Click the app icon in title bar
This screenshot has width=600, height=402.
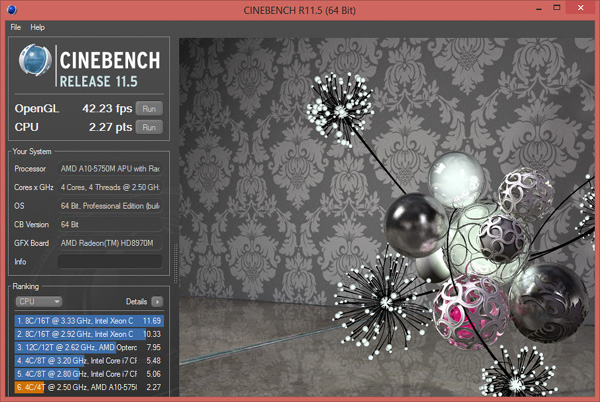(x=12, y=10)
